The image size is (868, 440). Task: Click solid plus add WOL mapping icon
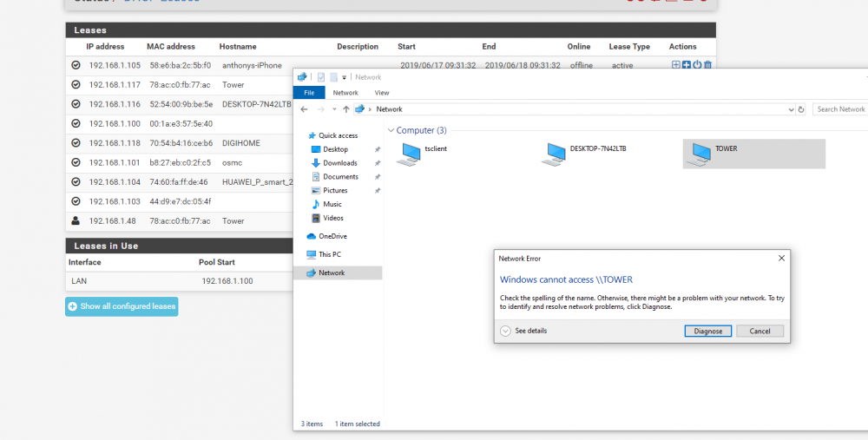tap(687, 65)
